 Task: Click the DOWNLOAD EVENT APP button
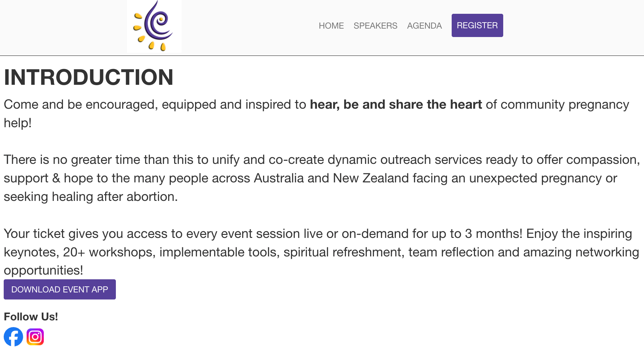click(60, 289)
